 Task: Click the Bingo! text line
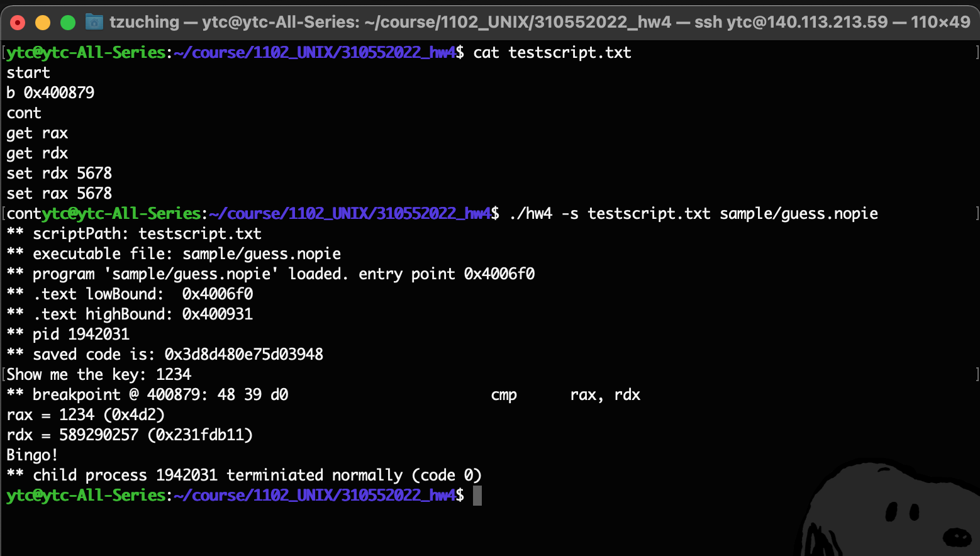tap(31, 455)
